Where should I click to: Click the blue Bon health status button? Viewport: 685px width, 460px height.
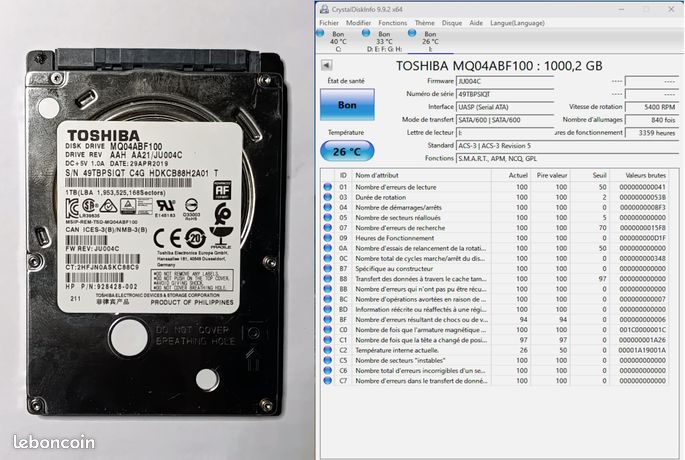[x=347, y=105]
